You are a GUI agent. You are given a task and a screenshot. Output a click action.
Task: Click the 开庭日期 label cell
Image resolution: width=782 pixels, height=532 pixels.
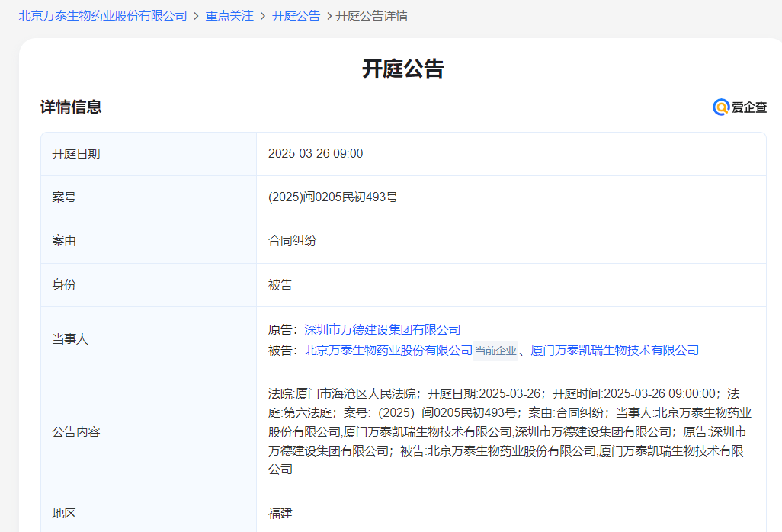(x=76, y=154)
